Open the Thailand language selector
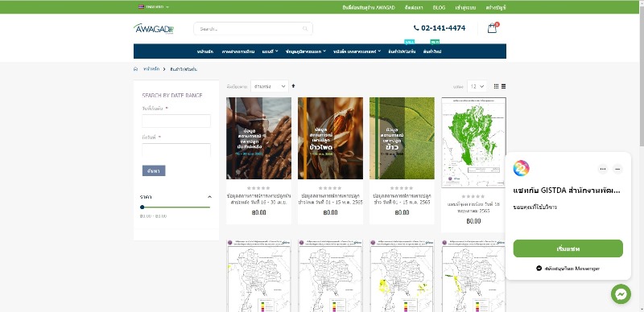 coord(154,7)
